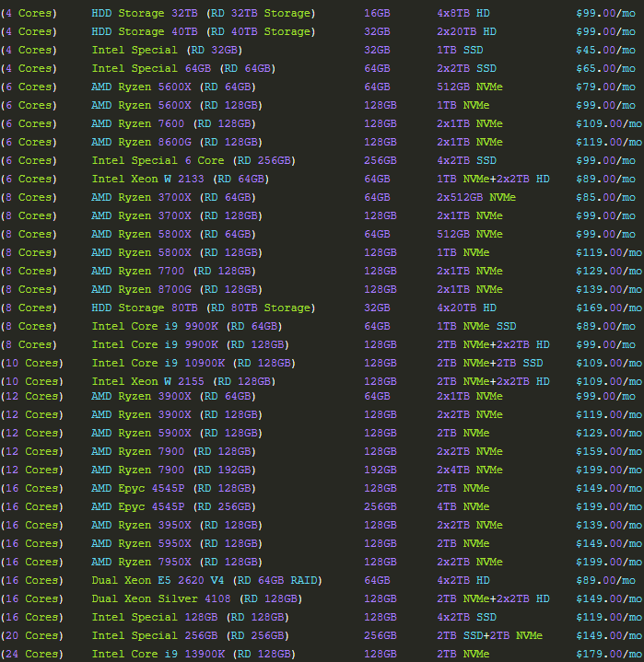
Task: Click the 16GB memory value
Action: coord(378,14)
